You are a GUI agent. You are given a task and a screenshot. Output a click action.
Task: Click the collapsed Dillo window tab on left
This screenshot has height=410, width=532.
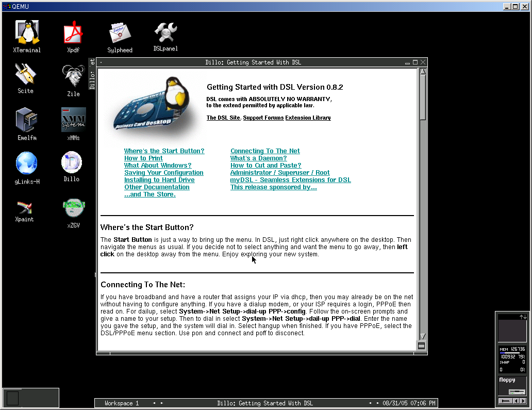pyautogui.click(x=92, y=74)
